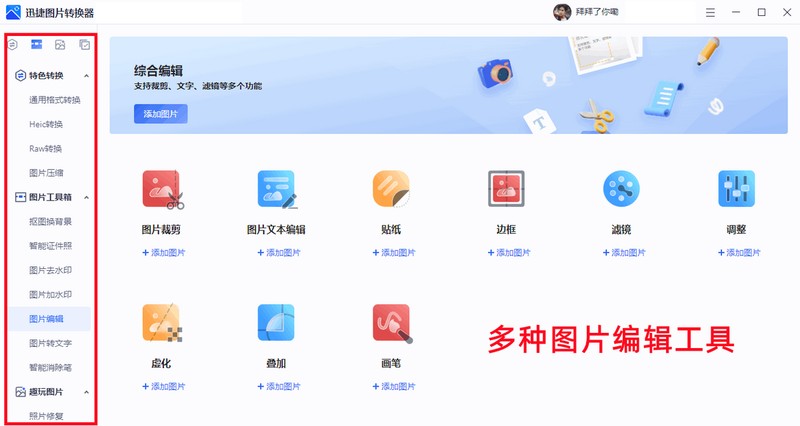800x426 pixels.
Task: Close the application window
Action: (787, 12)
